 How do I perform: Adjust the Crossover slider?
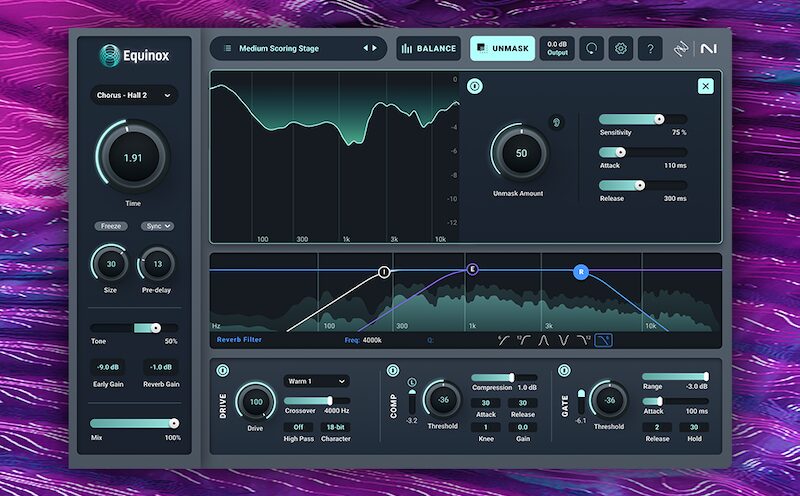[x=316, y=401]
